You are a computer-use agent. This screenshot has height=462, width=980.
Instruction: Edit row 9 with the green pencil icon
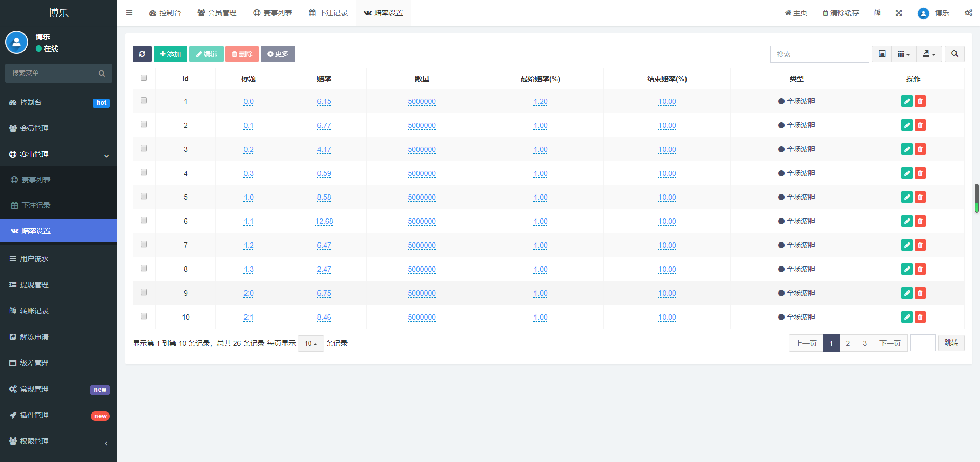pos(907,293)
